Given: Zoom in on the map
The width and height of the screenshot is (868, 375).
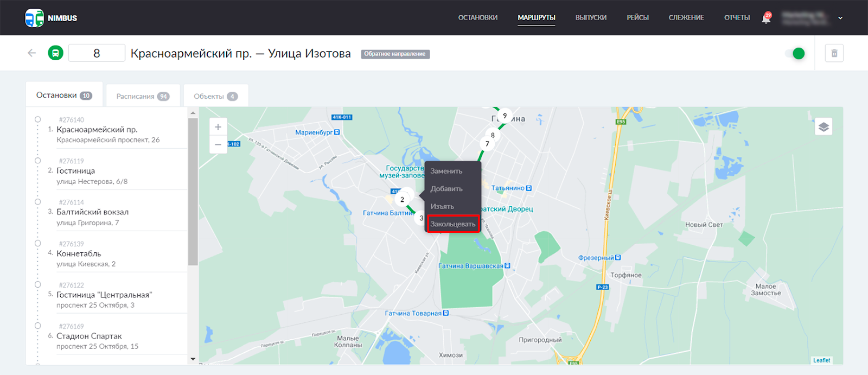Looking at the screenshot, I should point(218,127).
